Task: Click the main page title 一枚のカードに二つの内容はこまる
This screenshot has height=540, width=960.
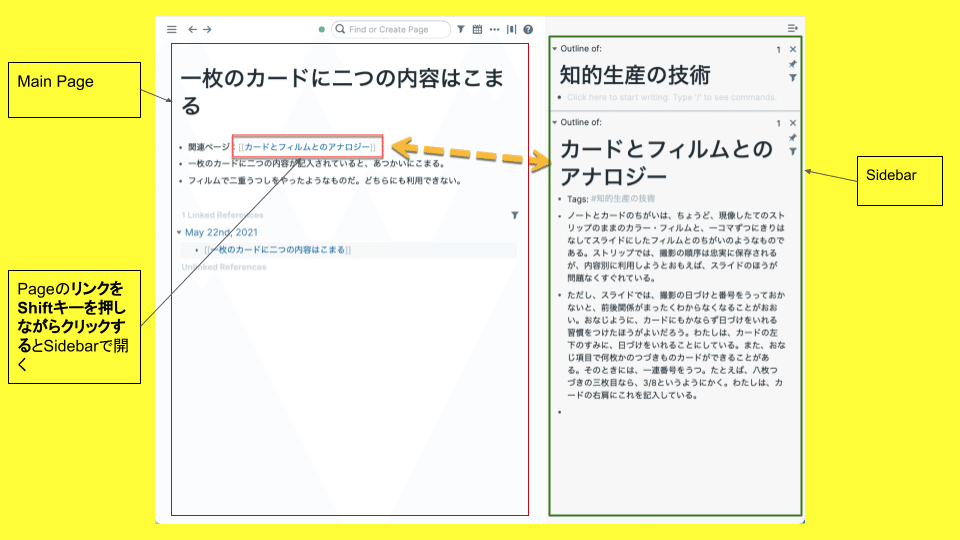Action: (x=342, y=91)
